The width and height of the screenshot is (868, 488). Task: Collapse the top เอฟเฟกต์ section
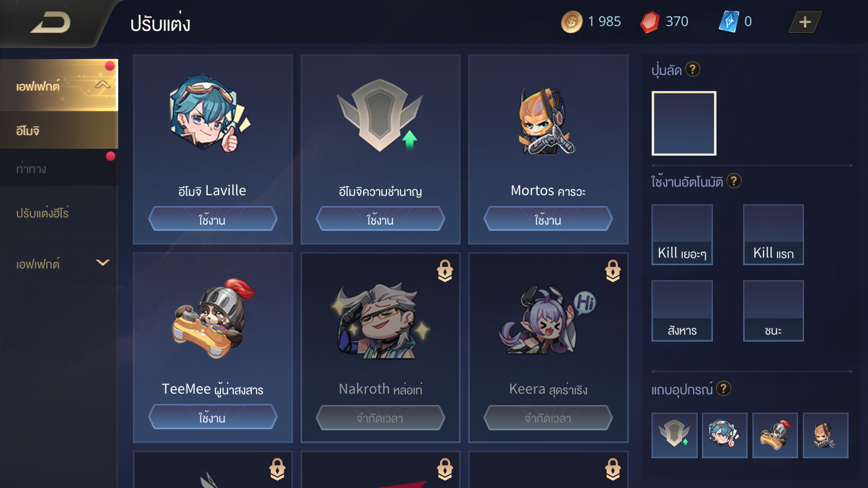click(103, 85)
